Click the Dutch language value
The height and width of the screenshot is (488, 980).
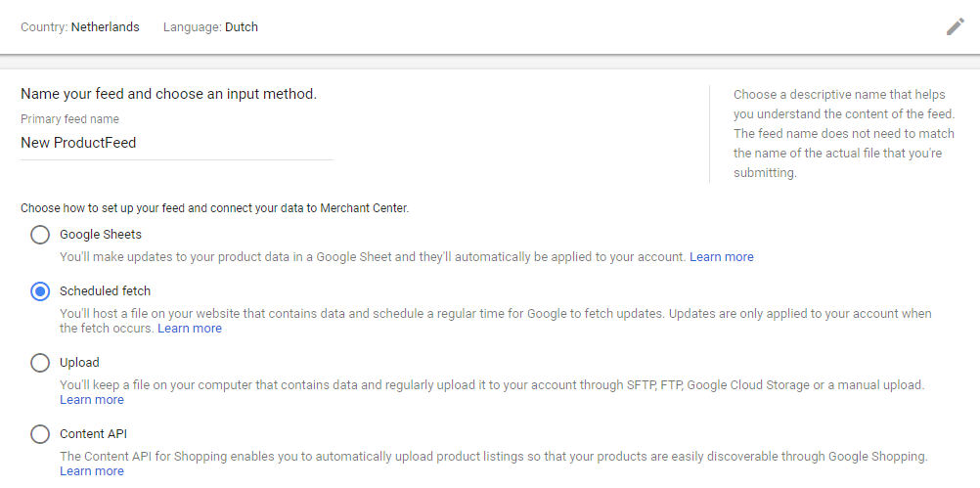pyautogui.click(x=242, y=27)
